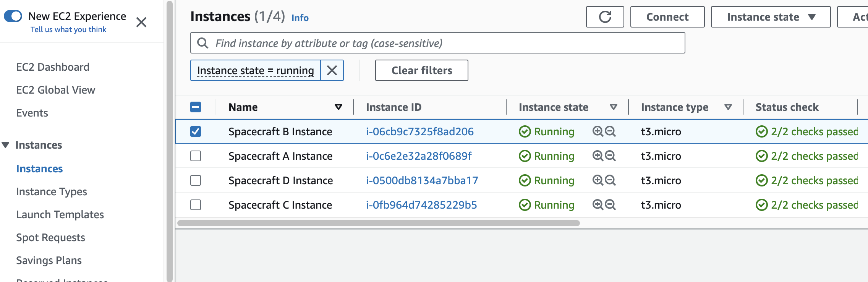Click the refresh instances icon button
The image size is (868, 282).
coord(605,17)
